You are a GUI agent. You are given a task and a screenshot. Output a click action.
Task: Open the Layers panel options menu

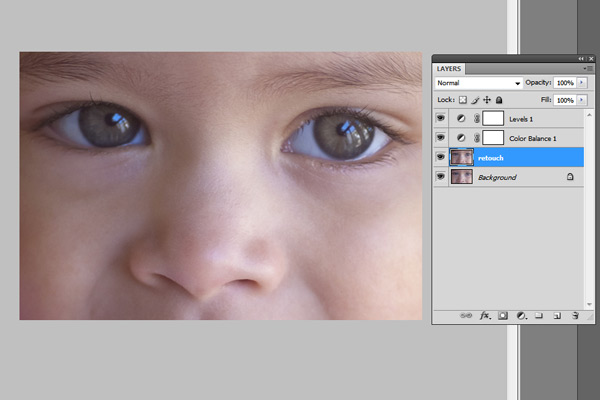point(589,69)
